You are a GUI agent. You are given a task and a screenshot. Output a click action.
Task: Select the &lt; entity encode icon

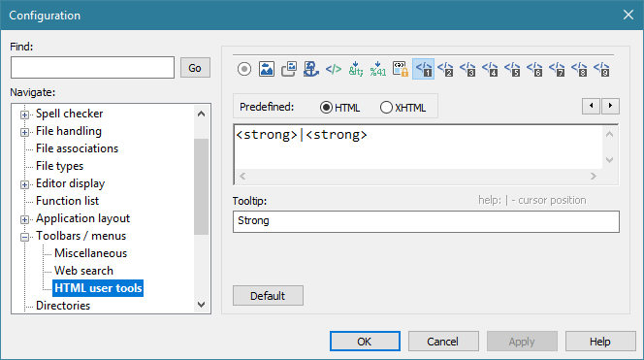(356, 69)
